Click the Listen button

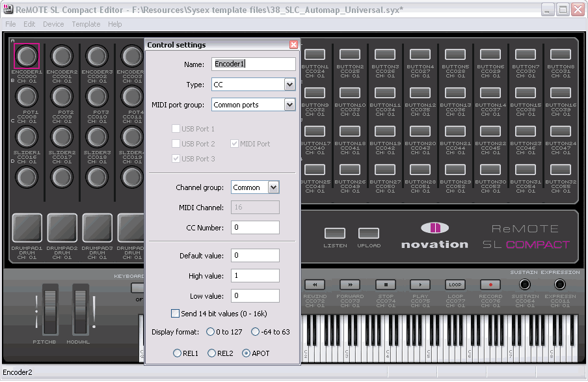[335, 234]
